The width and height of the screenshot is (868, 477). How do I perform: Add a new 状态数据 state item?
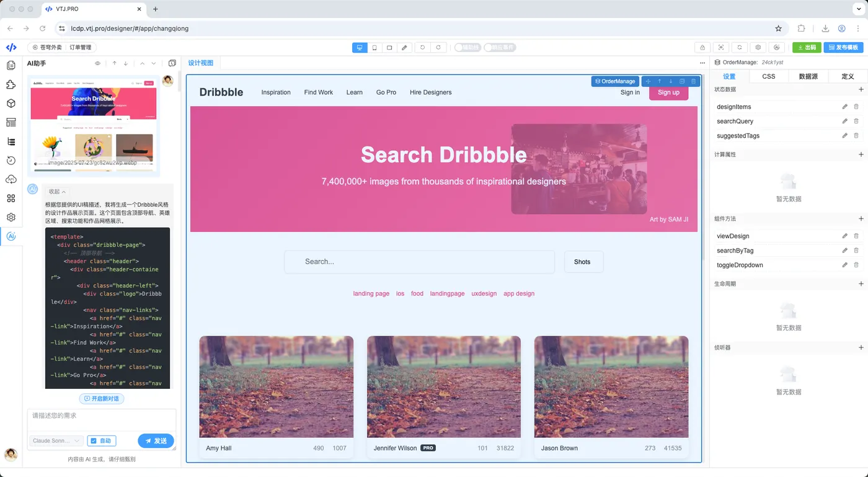click(x=861, y=89)
